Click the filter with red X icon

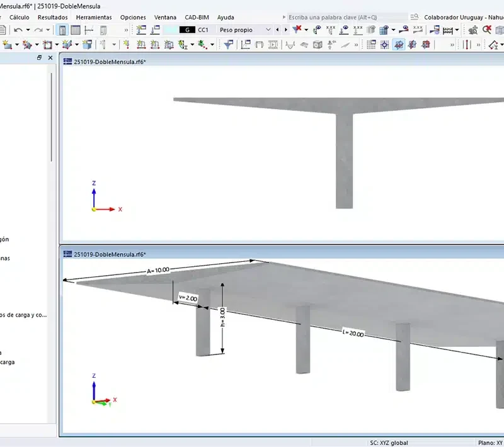tap(297, 30)
